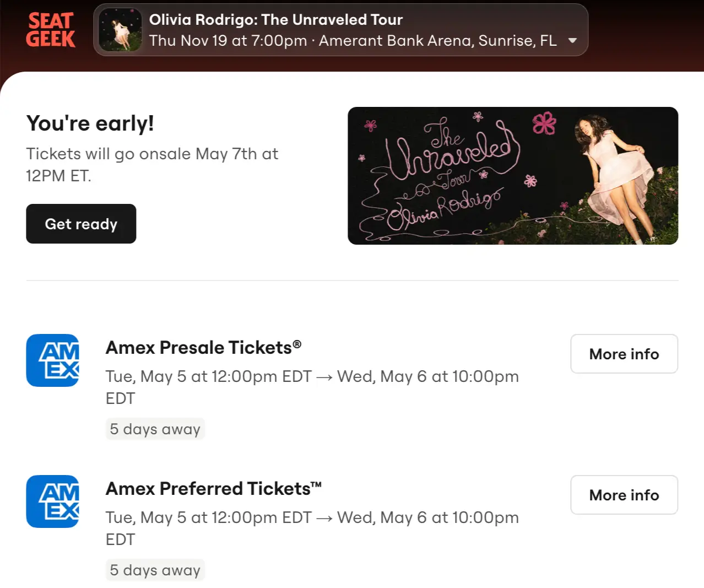The height and width of the screenshot is (588, 704).
Task: Open the Amex Presale Tickets listing
Action: coord(203,348)
